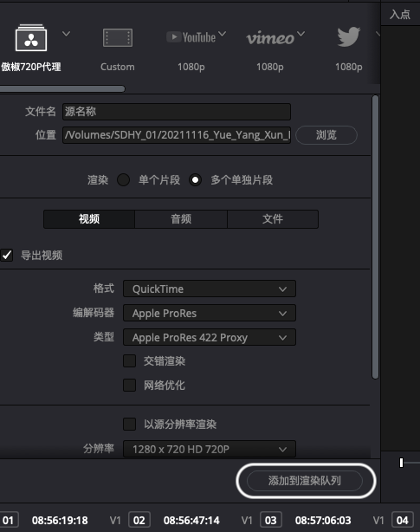Click the 位置 path field
This screenshot has width=420, height=532.
pos(177,135)
